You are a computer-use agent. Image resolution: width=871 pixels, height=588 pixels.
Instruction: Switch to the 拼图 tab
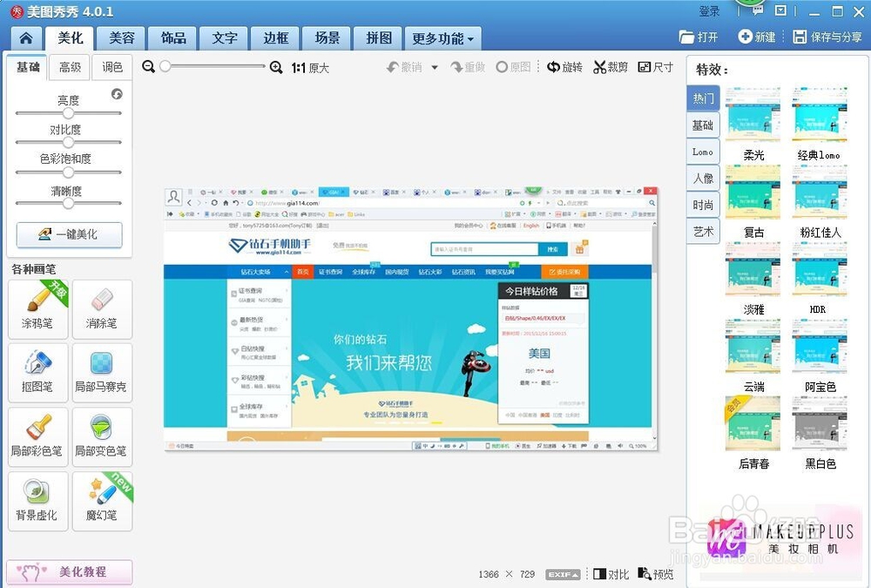pyautogui.click(x=379, y=38)
